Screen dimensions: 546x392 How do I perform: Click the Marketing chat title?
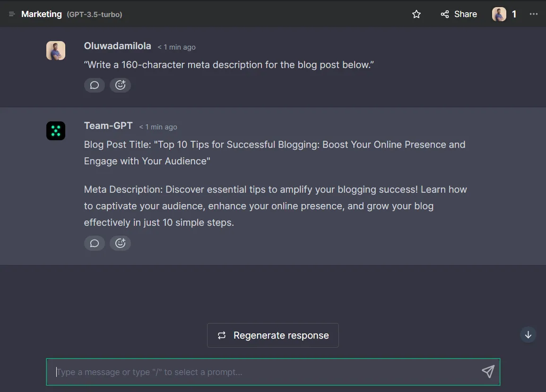point(41,14)
